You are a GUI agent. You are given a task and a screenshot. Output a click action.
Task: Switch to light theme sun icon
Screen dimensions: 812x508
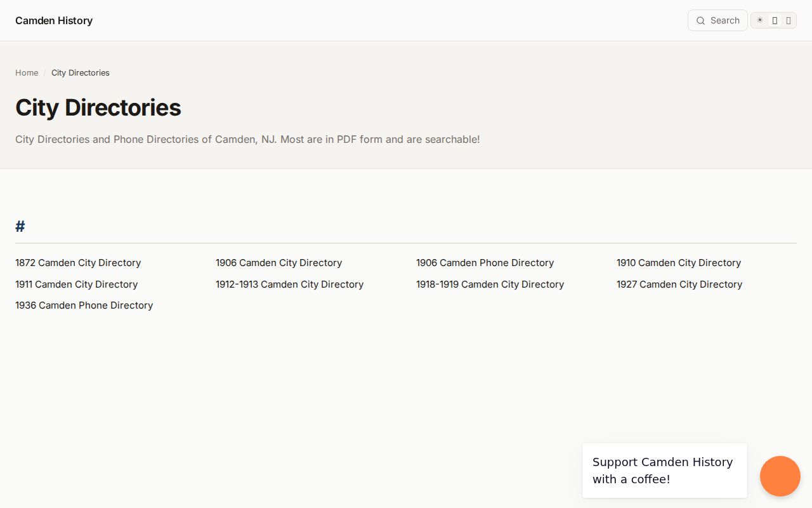click(760, 20)
